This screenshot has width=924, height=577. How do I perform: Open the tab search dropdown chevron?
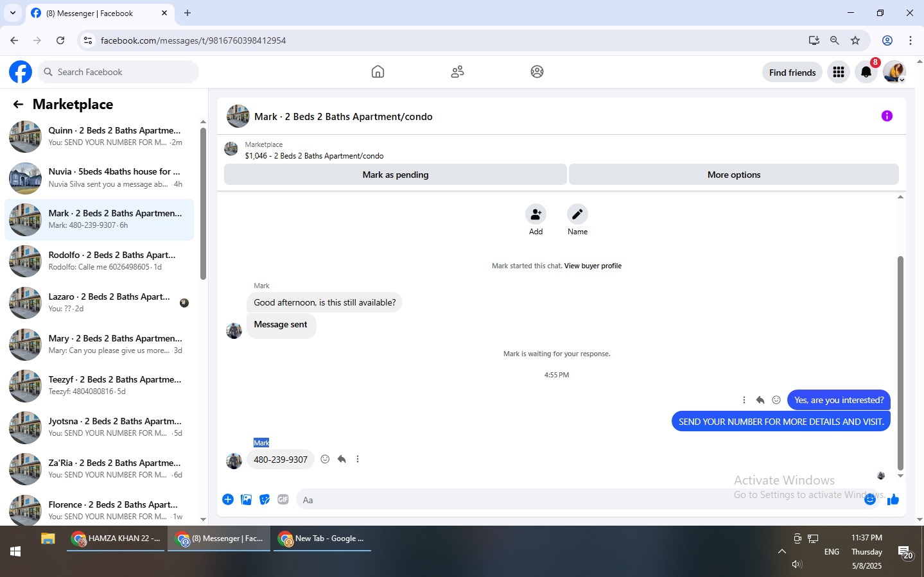click(13, 13)
